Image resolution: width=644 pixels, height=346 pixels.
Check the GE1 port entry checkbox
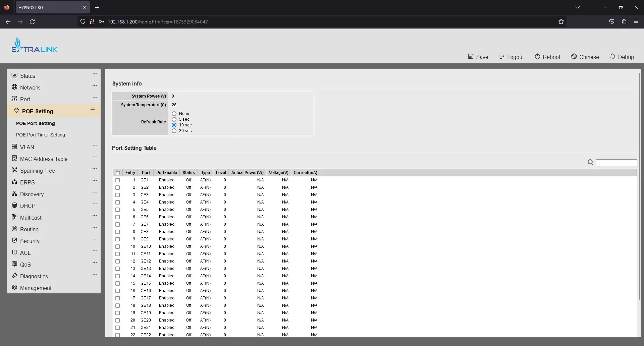(x=118, y=180)
